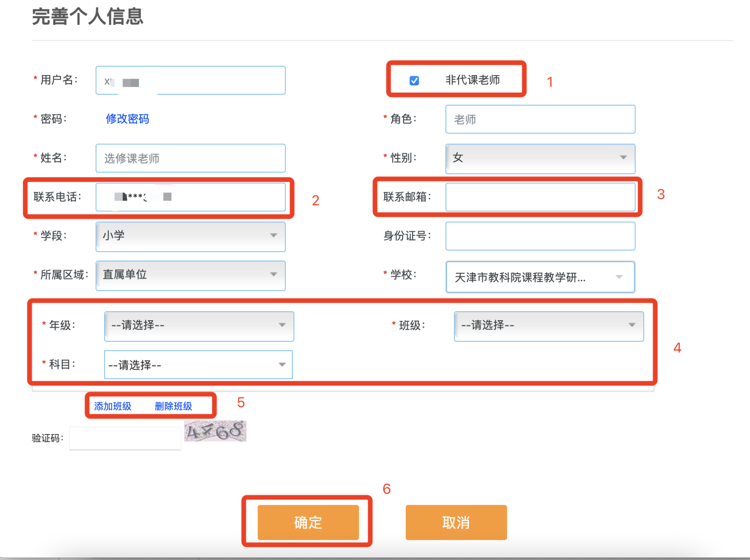Click the 删除班级 link
Viewport: 750px width, 560px height.
pyautogui.click(x=173, y=406)
